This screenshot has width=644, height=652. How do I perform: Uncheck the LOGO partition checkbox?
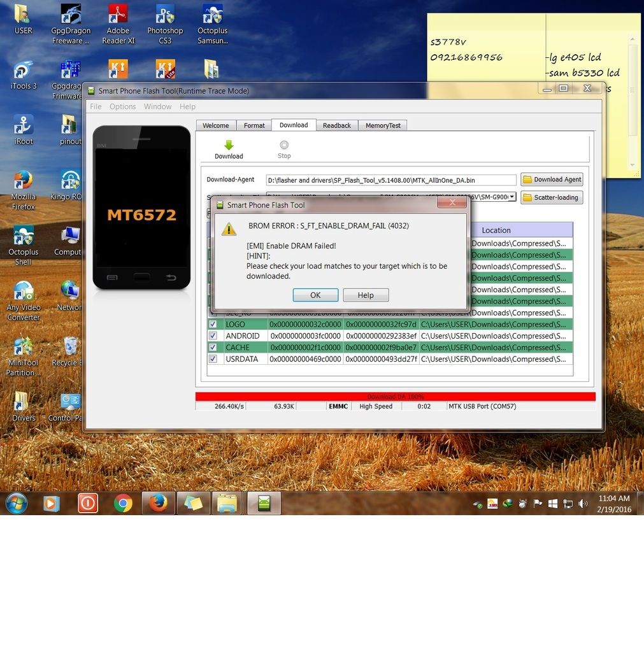213,325
